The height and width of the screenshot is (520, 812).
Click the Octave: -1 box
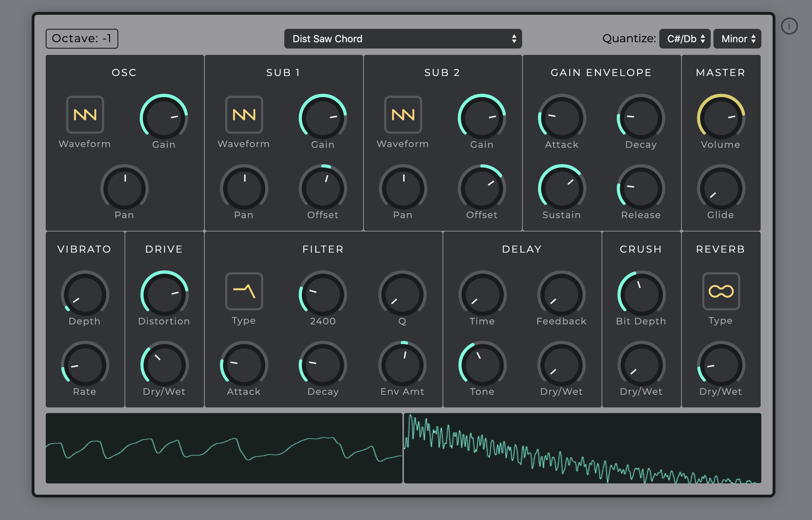82,38
